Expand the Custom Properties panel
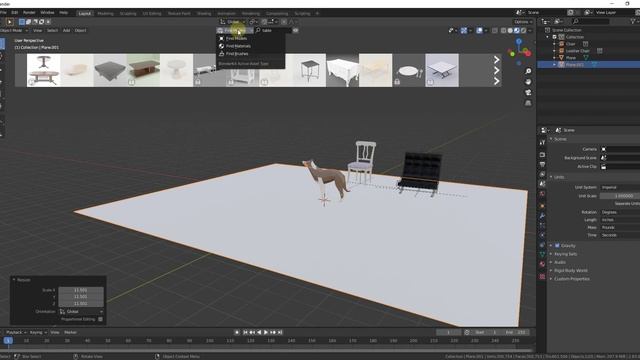The image size is (640, 360). pyautogui.click(x=571, y=279)
